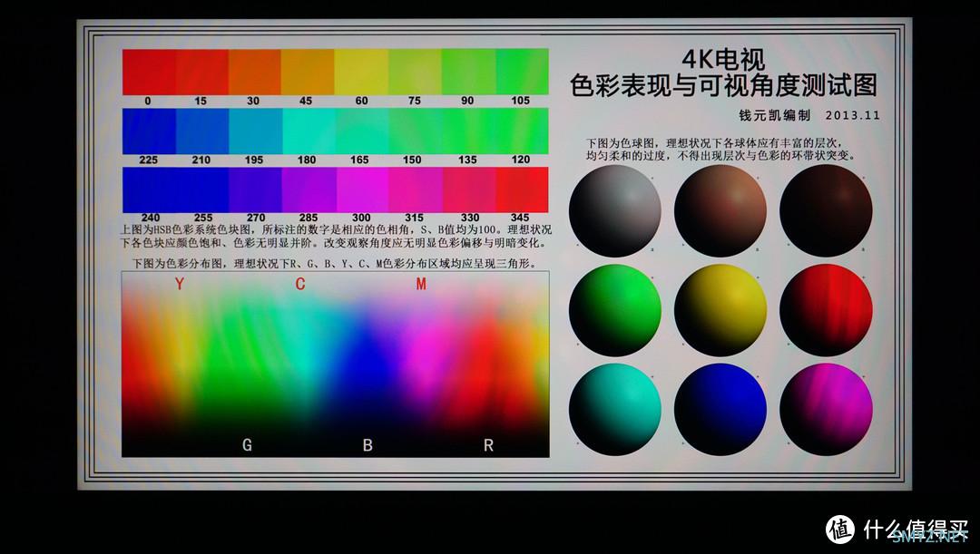Select the light brown sphere in top row
Image resolution: width=980 pixels, height=554 pixels.
720,211
